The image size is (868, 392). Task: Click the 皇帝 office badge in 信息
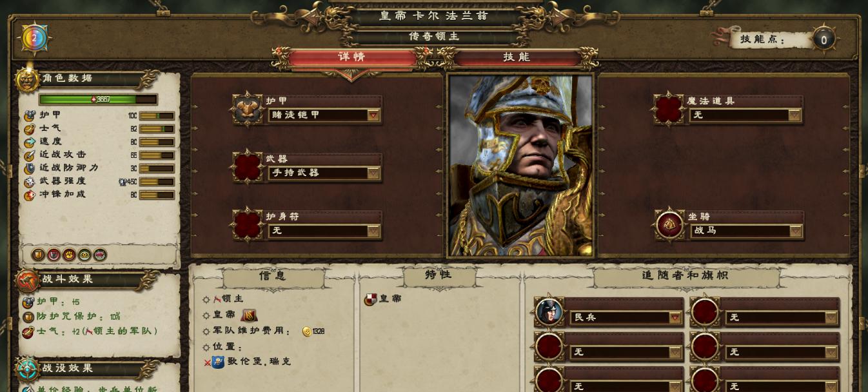249,315
